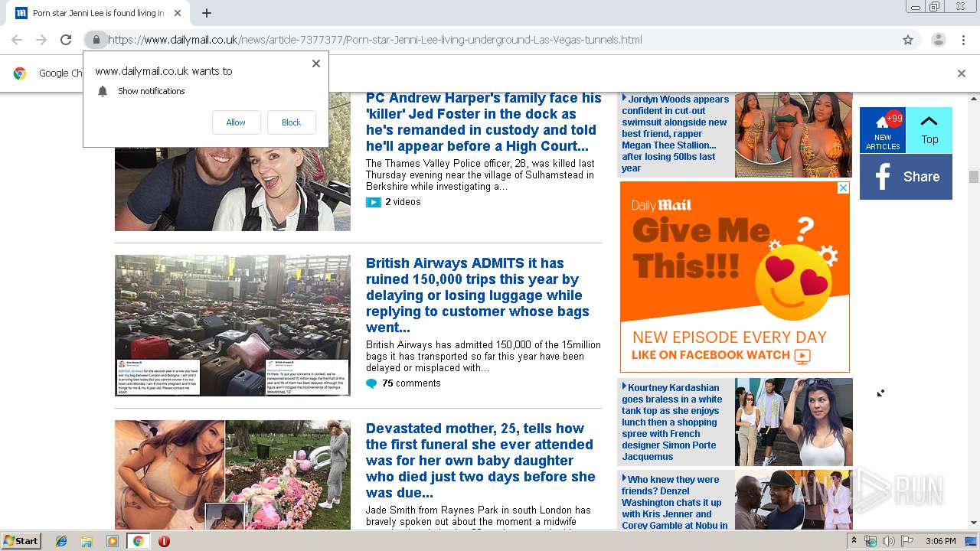Viewport: 980px width, 551px height.
Task: Show hidden system tray icons
Action: pos(854,540)
